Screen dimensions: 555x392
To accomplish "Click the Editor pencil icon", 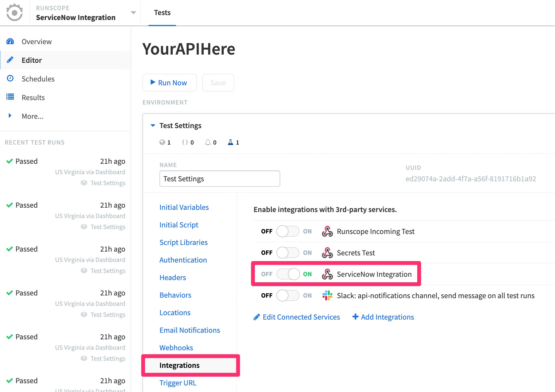I will (x=10, y=60).
